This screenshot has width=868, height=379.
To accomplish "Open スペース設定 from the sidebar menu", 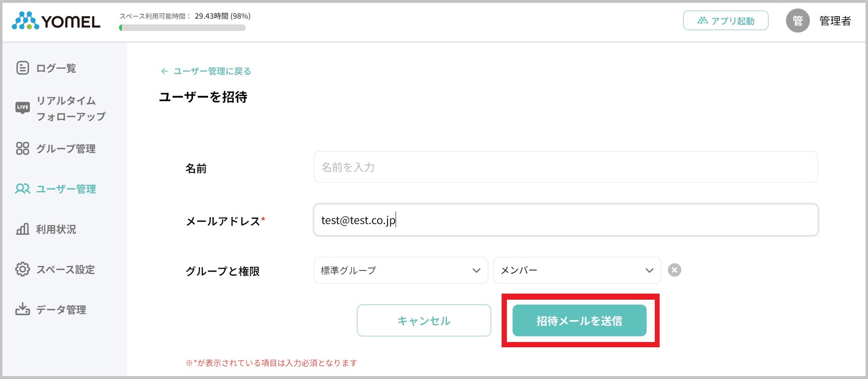I will point(66,269).
